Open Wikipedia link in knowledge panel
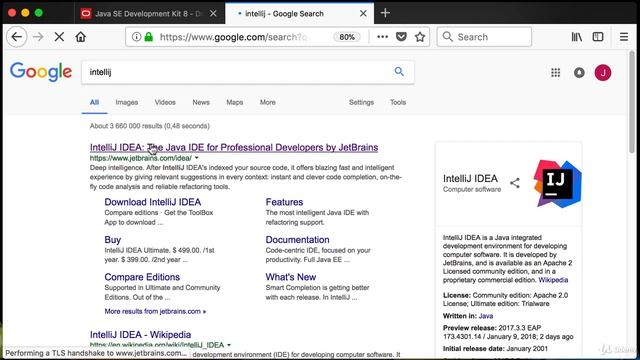The width and height of the screenshot is (640, 360). click(x=553, y=280)
